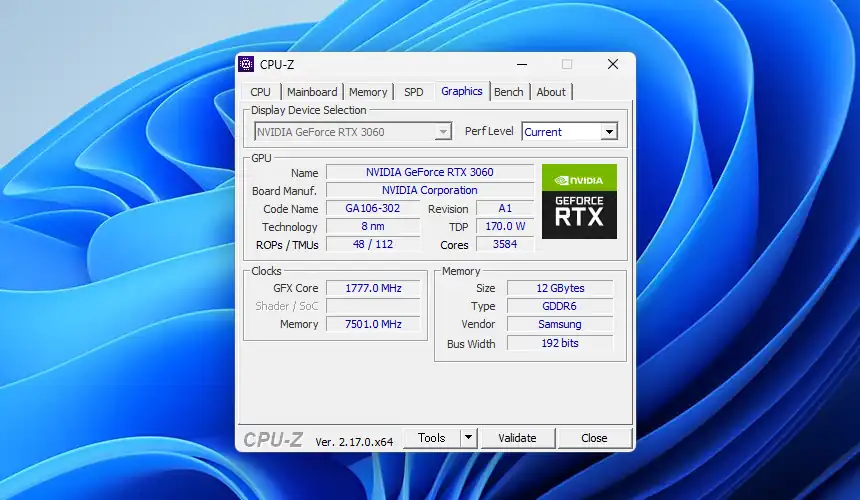Switch to the Bench tab

508,92
